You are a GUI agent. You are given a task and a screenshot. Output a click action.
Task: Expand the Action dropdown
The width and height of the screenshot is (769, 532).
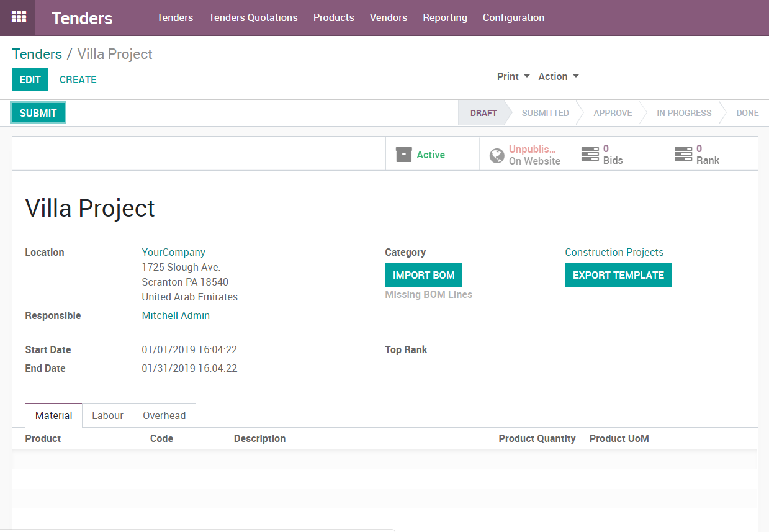(x=558, y=76)
